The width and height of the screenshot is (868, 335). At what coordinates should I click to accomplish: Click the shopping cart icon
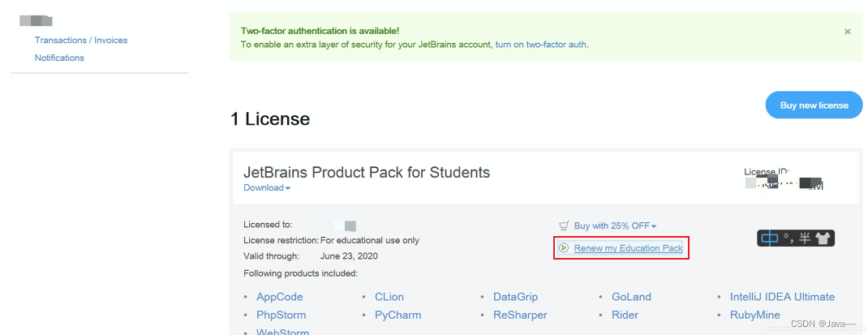pos(564,226)
